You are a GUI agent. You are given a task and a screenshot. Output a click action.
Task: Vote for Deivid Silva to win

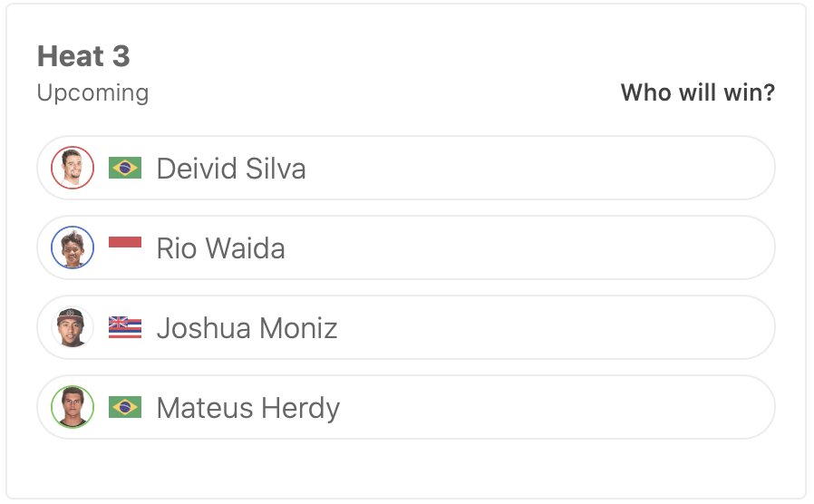(x=544, y=168)
